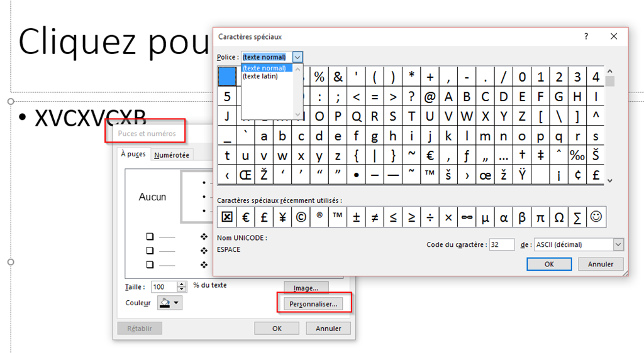Open the Police font dropdown arrow
Image resolution: width=644 pixels, height=353 pixels.
click(x=297, y=57)
